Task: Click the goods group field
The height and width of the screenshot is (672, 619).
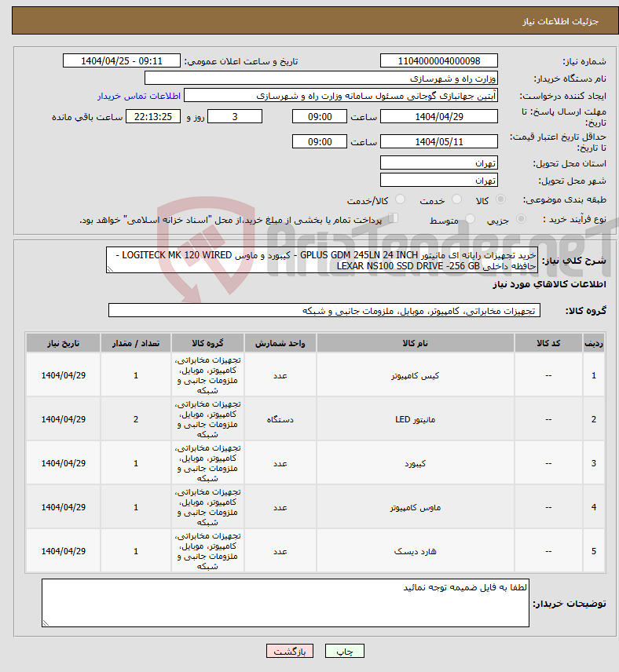Action: pyautogui.click(x=324, y=311)
